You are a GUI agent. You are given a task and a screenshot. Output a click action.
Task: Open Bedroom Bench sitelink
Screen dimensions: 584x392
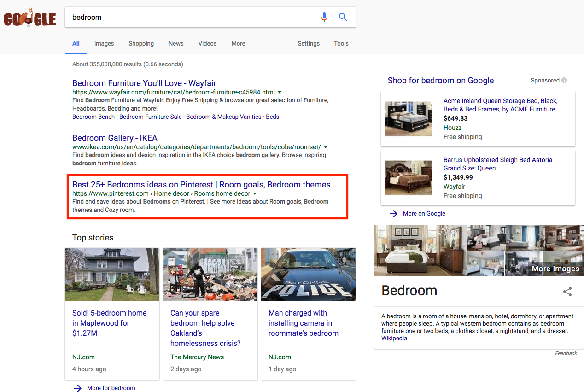[93, 117]
